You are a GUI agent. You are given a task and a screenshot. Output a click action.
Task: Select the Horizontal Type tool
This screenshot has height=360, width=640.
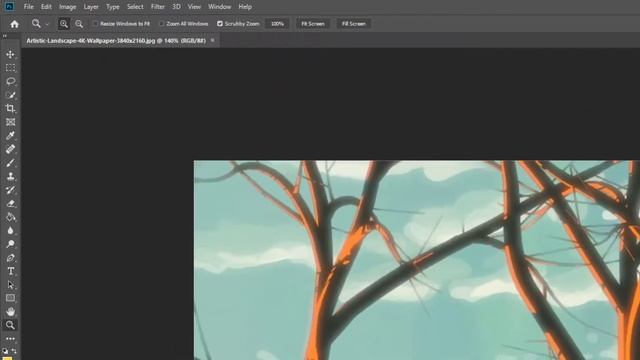click(x=10, y=271)
